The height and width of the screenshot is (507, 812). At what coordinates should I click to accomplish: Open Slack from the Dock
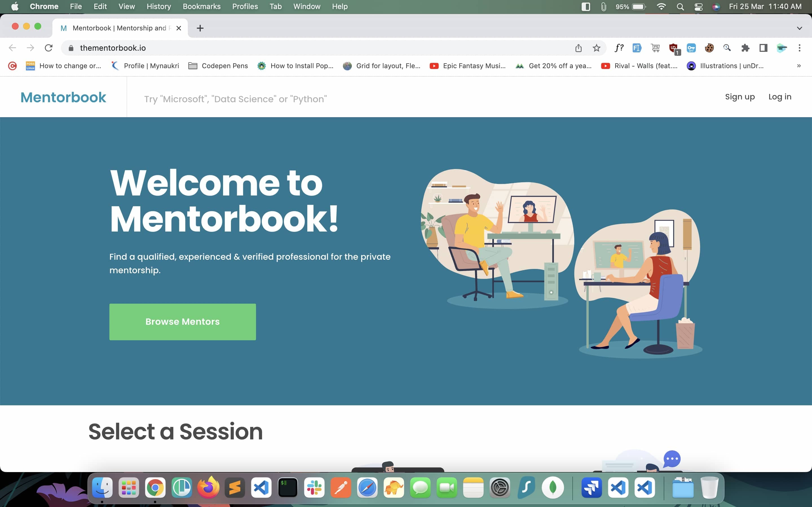[x=315, y=488]
